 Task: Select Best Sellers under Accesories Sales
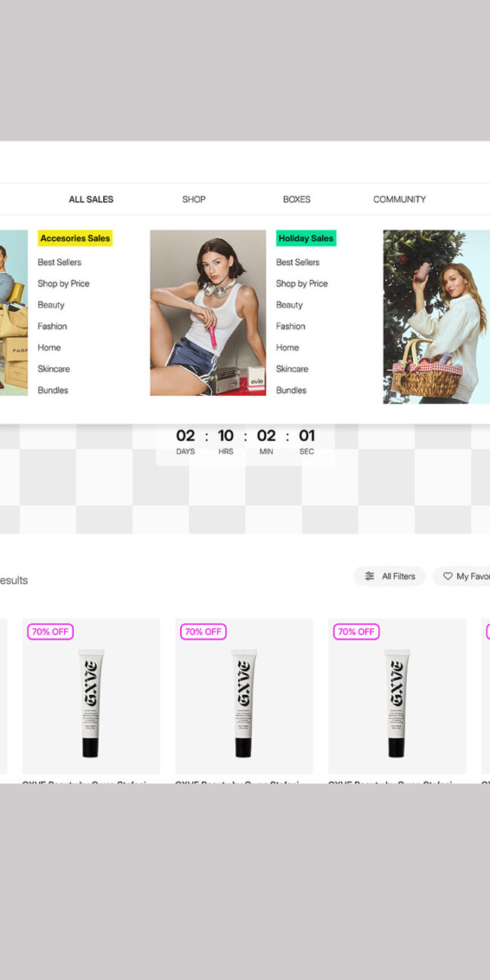point(60,262)
